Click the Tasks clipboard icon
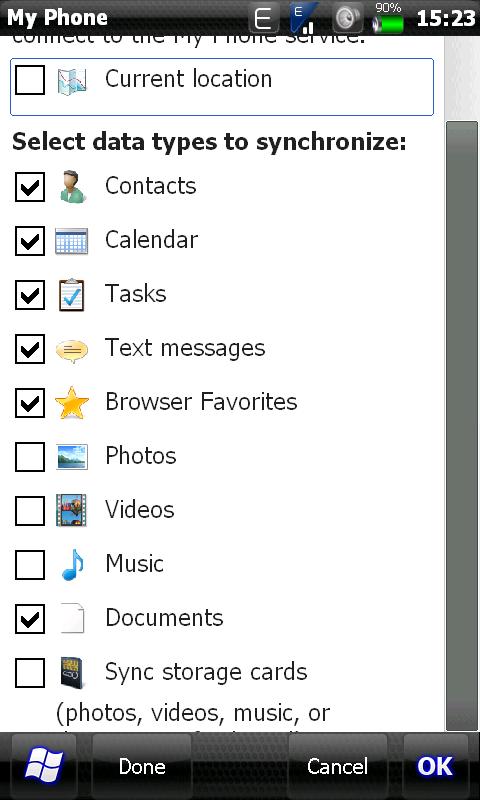The height and width of the screenshot is (800, 480). pos(71,295)
